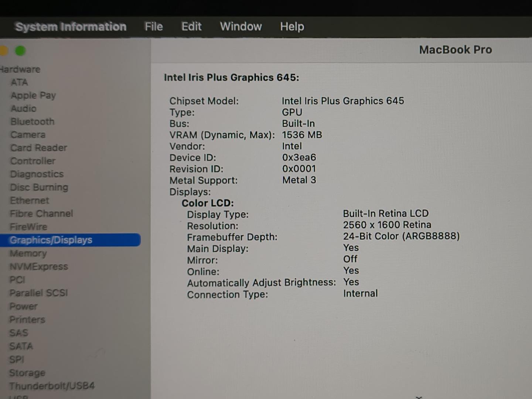This screenshot has height=399, width=532.
Task: Open Diagnostics in the sidebar
Action: [x=37, y=174]
